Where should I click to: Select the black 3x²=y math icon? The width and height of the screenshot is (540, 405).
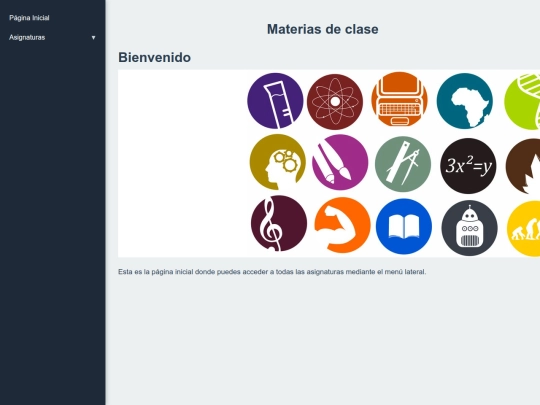coord(468,166)
